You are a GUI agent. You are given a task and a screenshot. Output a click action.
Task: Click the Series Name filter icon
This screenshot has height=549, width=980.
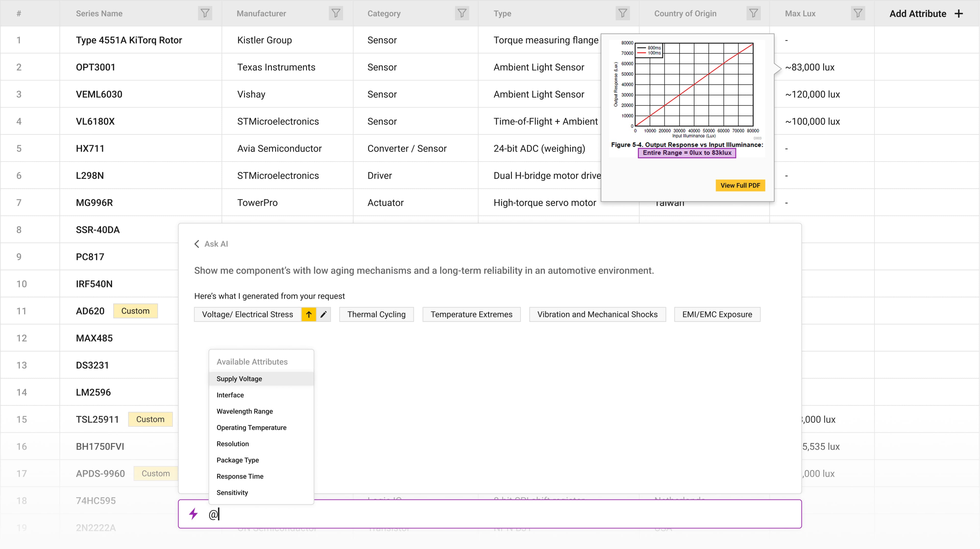[x=205, y=13]
